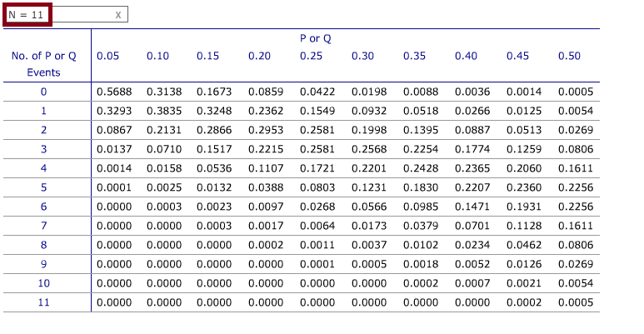Select cell value 0.0025
The height and width of the screenshot is (334, 644).
tap(164, 187)
